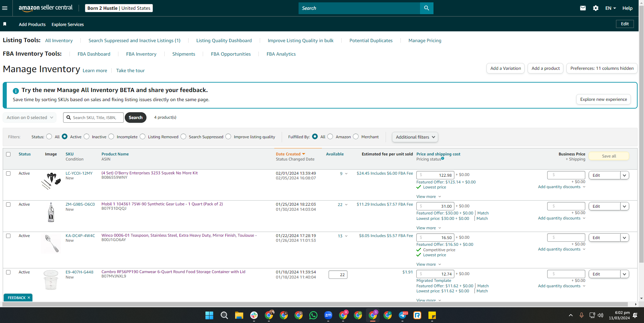Click the SKU search input field
The width and height of the screenshot is (644, 323).
click(93, 117)
